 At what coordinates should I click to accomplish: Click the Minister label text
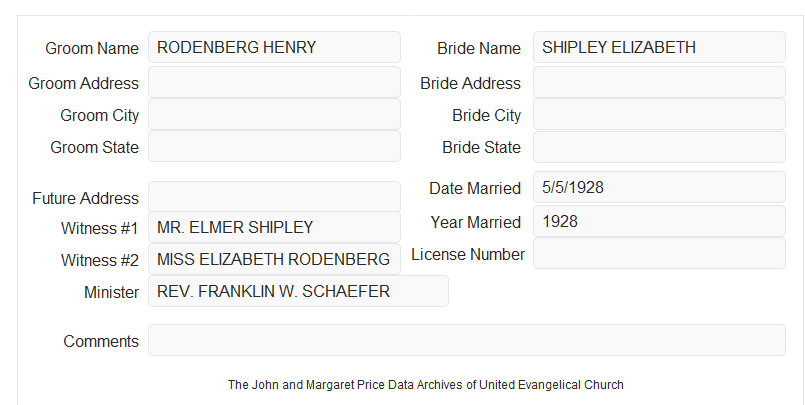[x=111, y=292]
